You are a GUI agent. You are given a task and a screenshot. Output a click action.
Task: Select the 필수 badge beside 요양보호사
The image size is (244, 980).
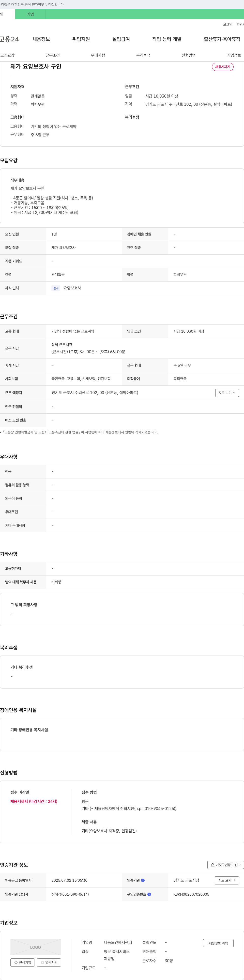point(56,288)
